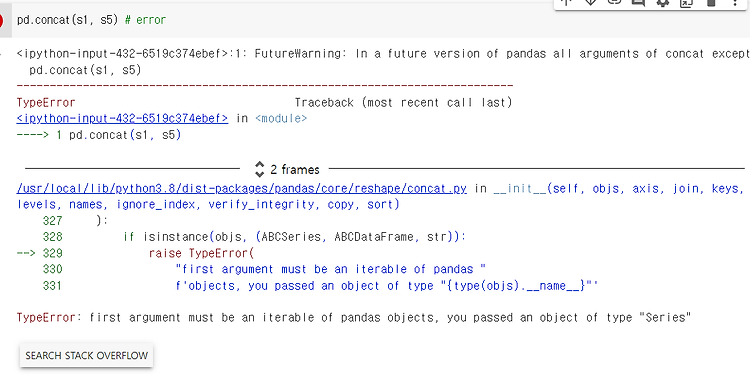This screenshot has height=375, width=750.
Task: Click the indented 'pd.concat(s1, s5)' warning echo line
Action: click(x=85, y=70)
